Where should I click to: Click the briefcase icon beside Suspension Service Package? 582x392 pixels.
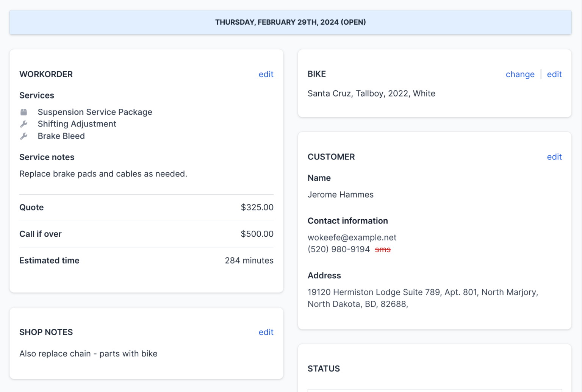24,112
